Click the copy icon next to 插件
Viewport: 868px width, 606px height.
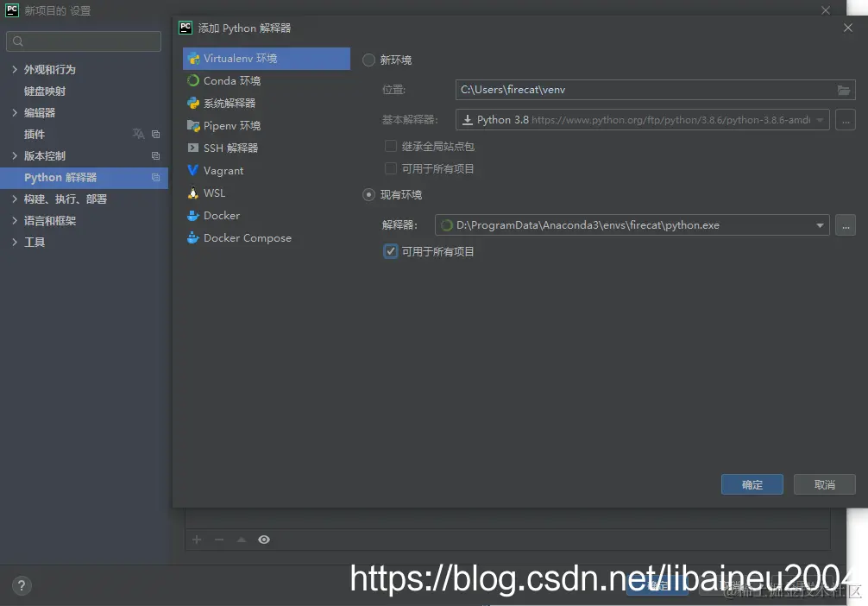click(155, 134)
